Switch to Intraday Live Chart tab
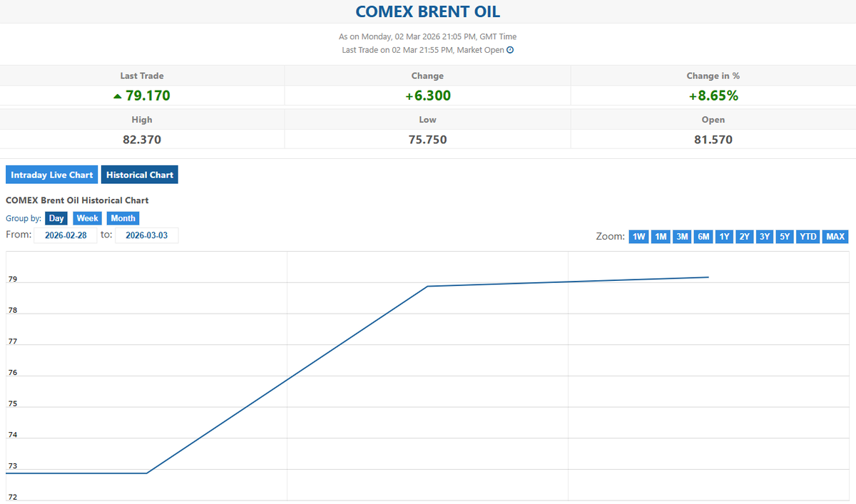Image resolution: width=856 pixels, height=504 pixels. pos(51,175)
